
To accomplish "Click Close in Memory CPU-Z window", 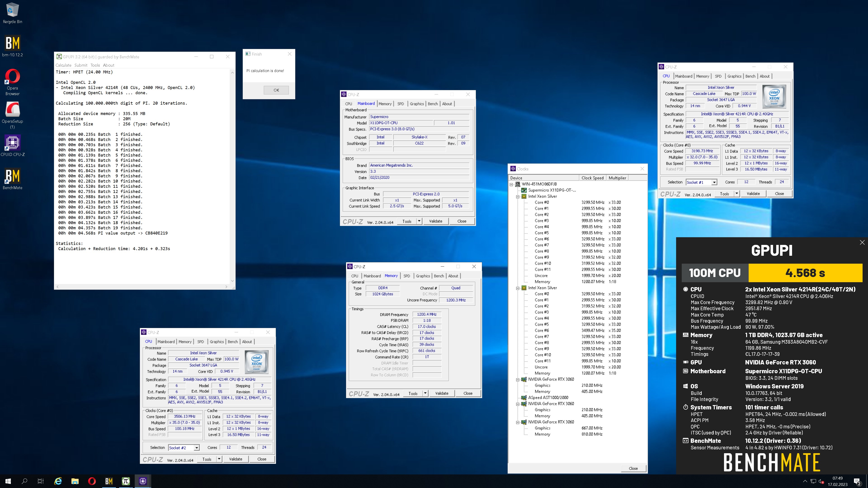I will pyautogui.click(x=468, y=393).
